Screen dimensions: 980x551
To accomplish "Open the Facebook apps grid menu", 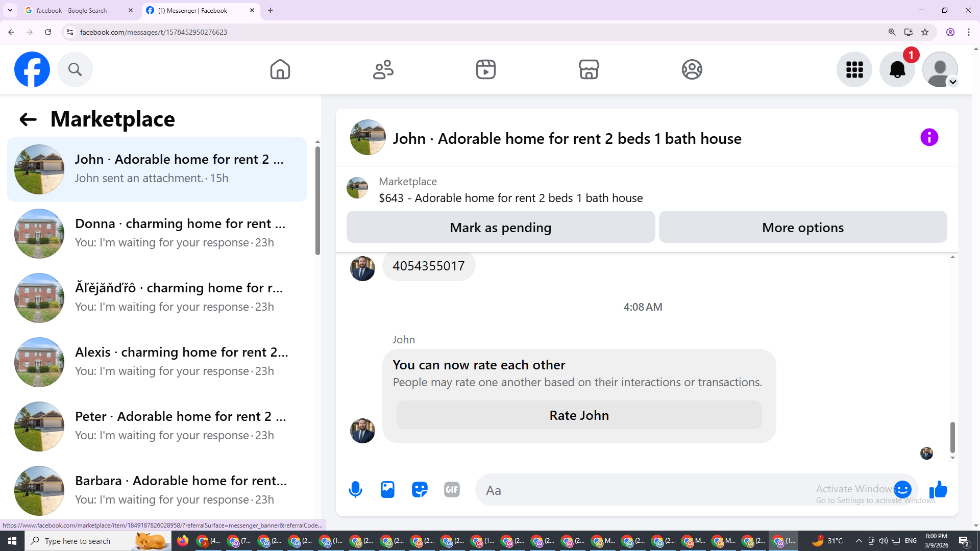I will pos(854,69).
